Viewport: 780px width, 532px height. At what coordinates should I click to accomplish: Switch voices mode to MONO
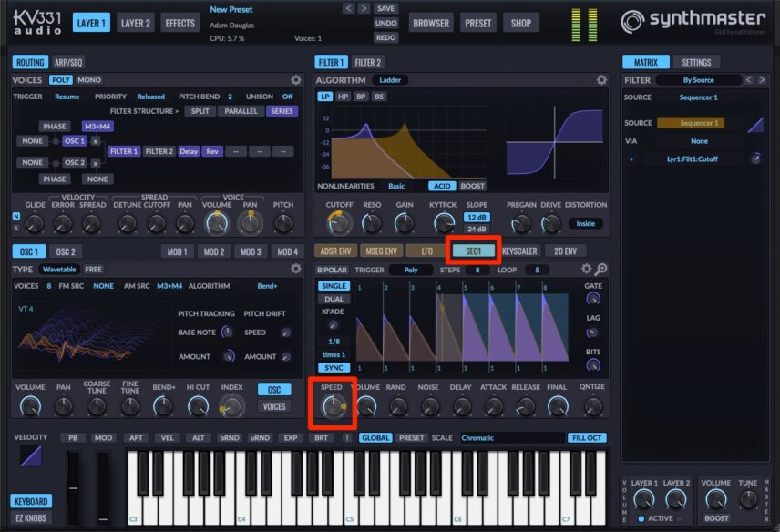coord(89,79)
